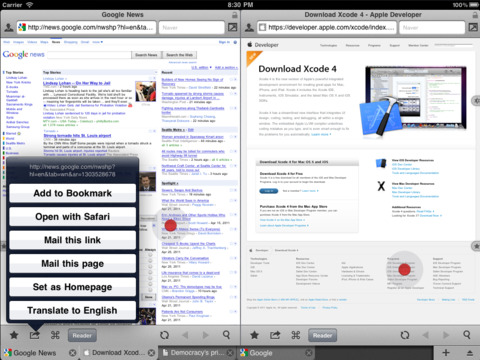This screenshot has height=360, width=480.
Task: Go back in the right pane
Action: point(426,335)
